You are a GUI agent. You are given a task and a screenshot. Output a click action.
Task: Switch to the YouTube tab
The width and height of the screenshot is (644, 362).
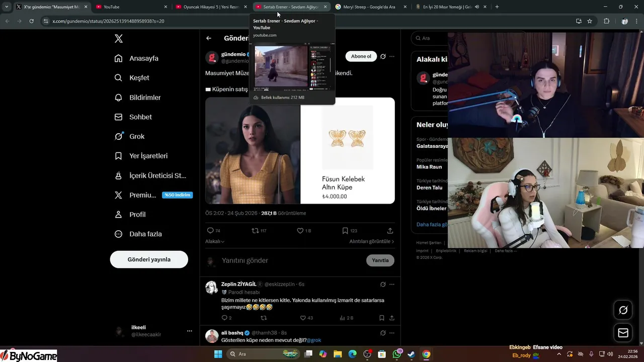click(131, 7)
